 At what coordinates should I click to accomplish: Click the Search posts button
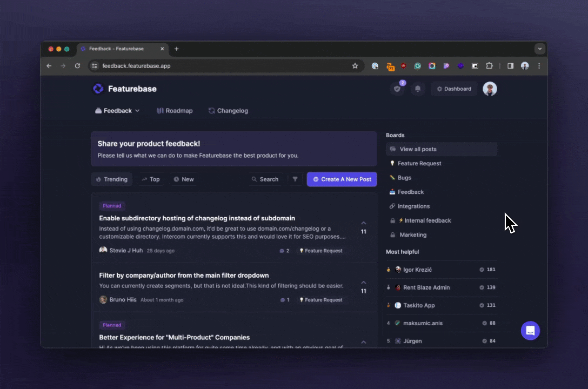(x=265, y=179)
